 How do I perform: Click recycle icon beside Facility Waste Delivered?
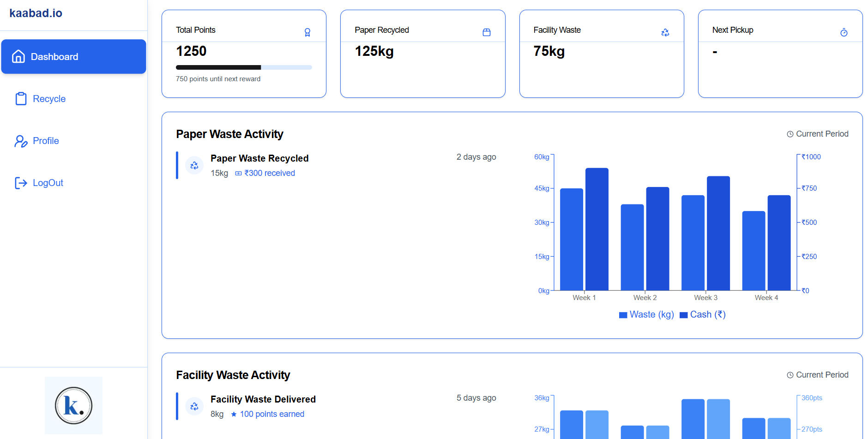194,406
